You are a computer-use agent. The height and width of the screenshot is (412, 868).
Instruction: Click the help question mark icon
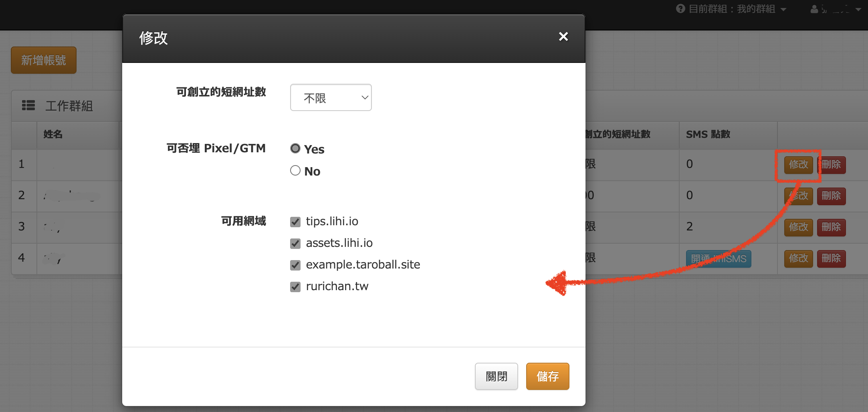point(680,8)
